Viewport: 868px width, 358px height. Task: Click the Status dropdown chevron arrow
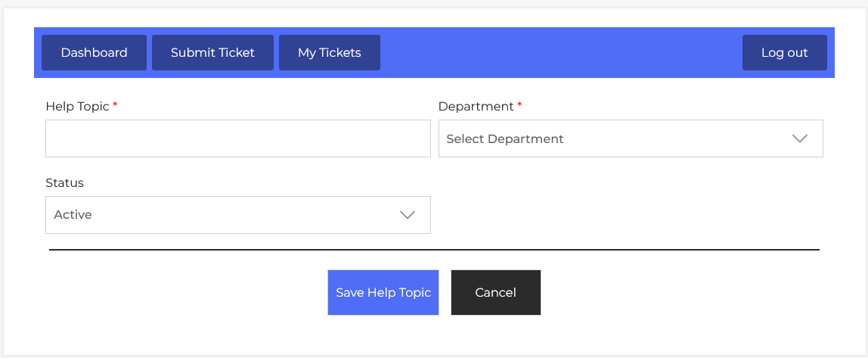(408, 215)
